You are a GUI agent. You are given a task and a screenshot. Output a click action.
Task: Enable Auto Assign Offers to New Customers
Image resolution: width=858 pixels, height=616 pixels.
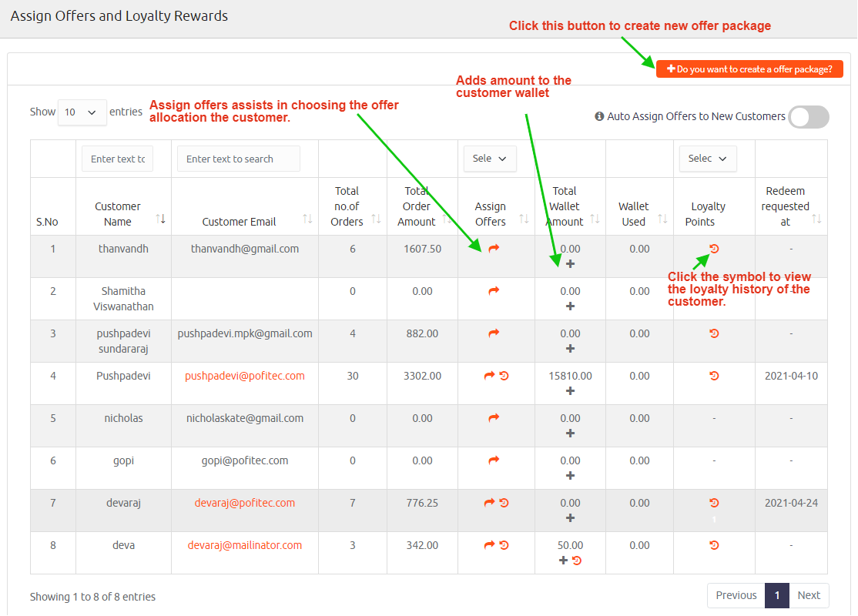pos(809,117)
